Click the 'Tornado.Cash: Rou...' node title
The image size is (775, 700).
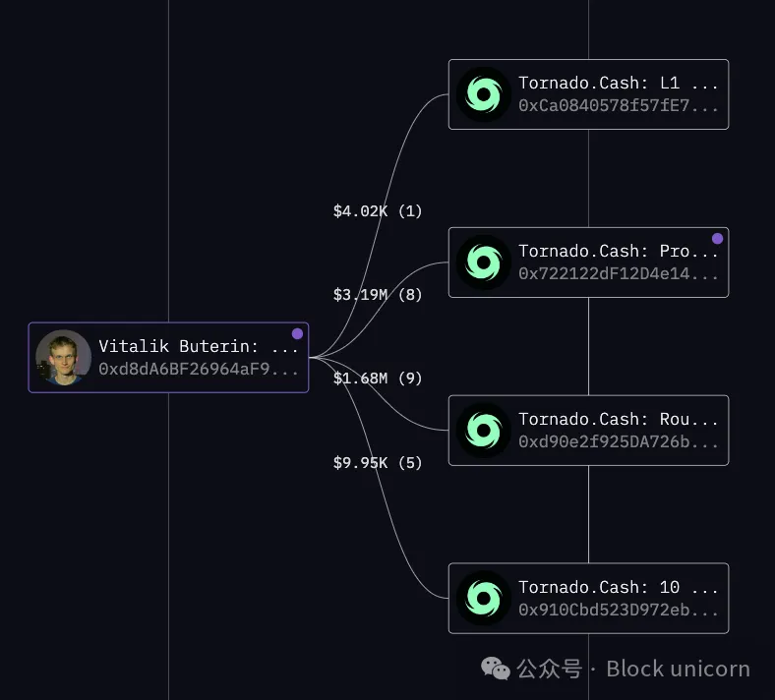tap(618, 419)
